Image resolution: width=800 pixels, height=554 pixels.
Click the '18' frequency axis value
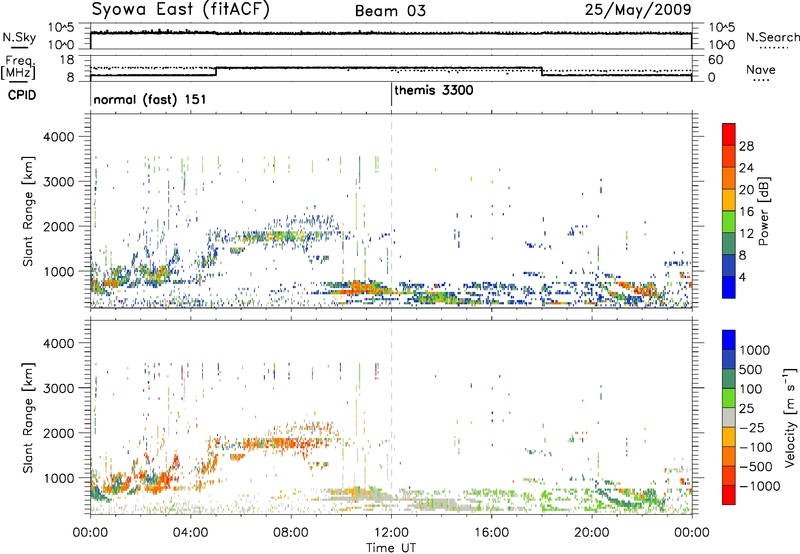point(67,60)
